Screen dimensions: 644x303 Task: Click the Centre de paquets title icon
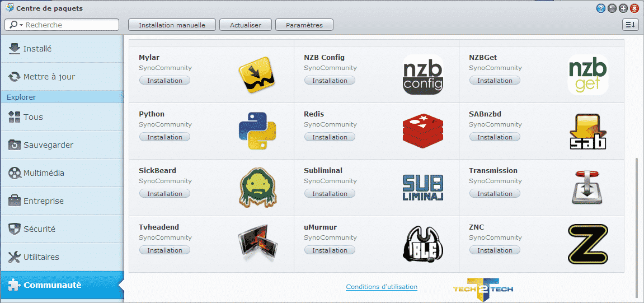point(10,8)
